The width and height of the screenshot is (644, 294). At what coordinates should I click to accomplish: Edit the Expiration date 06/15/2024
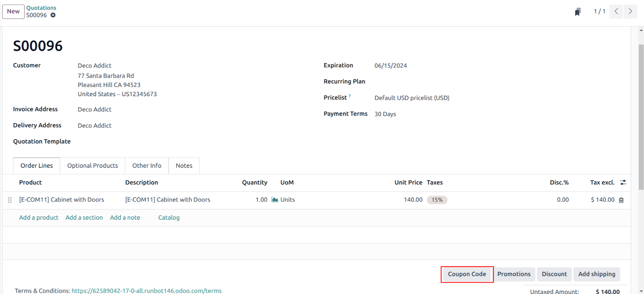(391, 66)
